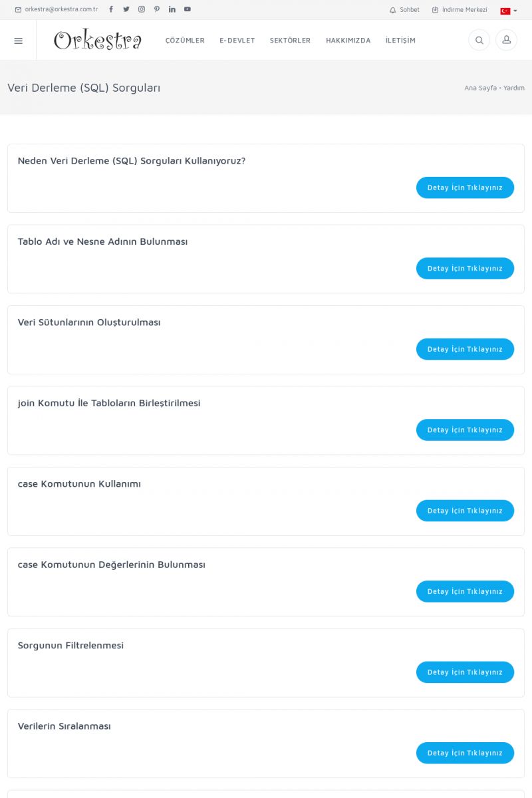Click details button for Sorgunun Filtrelenmesi
Viewport: 532px width, 798px height.
[x=465, y=672]
